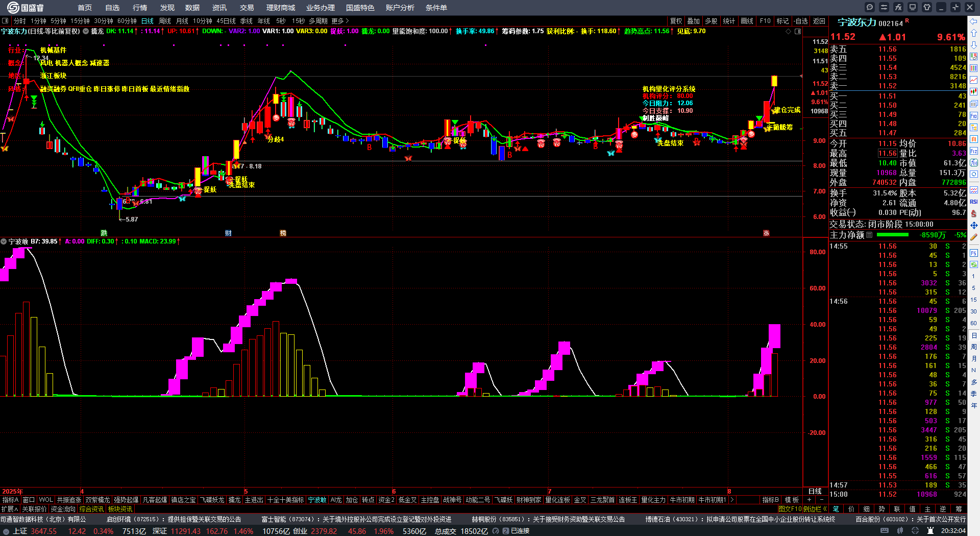The height and width of the screenshot is (536, 980).
Task: Open the 资金流向 panel
Action: coord(63,509)
